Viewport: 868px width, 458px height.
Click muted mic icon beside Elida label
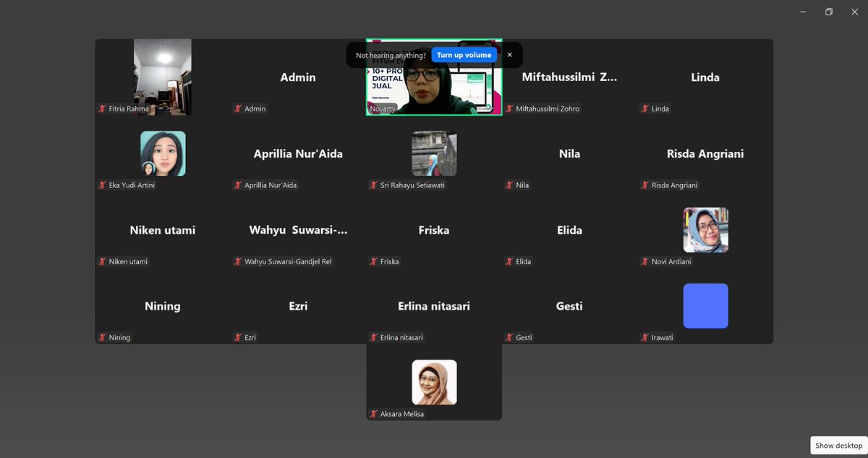509,261
